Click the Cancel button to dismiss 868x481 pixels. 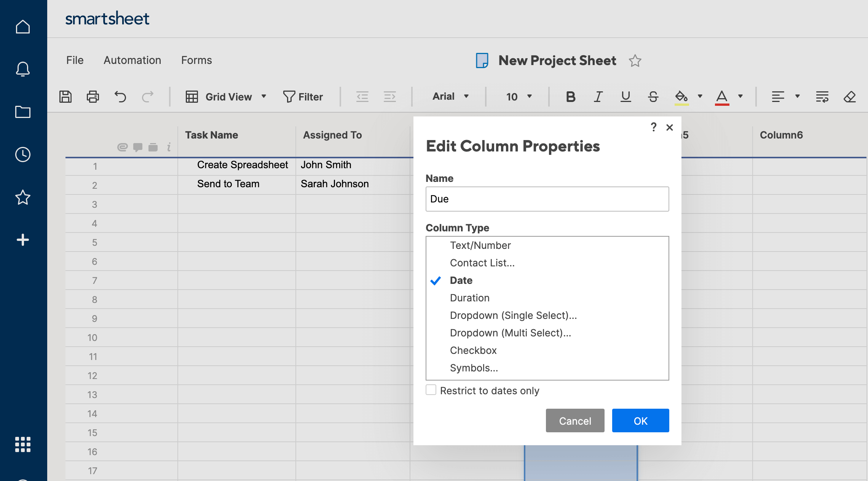tap(575, 420)
